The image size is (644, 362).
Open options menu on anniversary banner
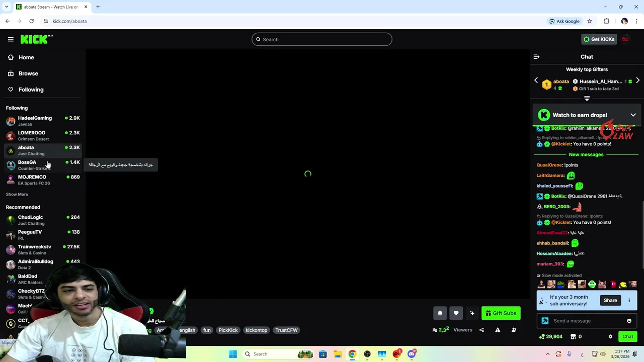[629, 301]
